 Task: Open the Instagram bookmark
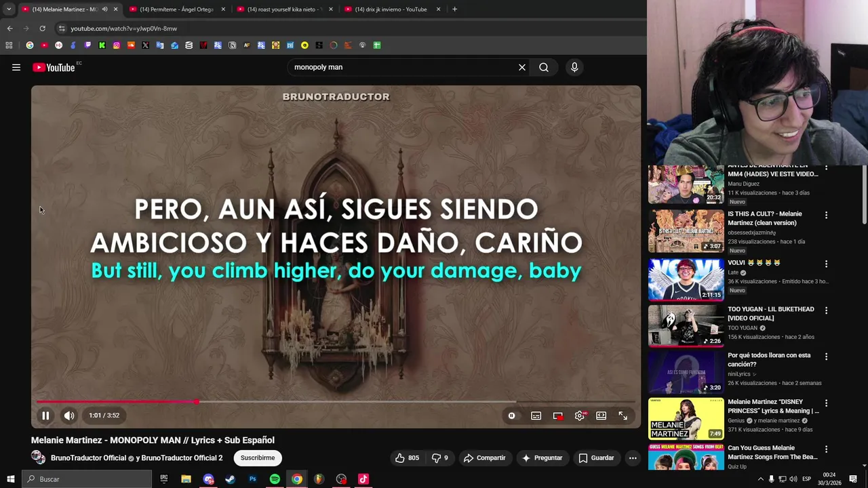click(x=117, y=45)
